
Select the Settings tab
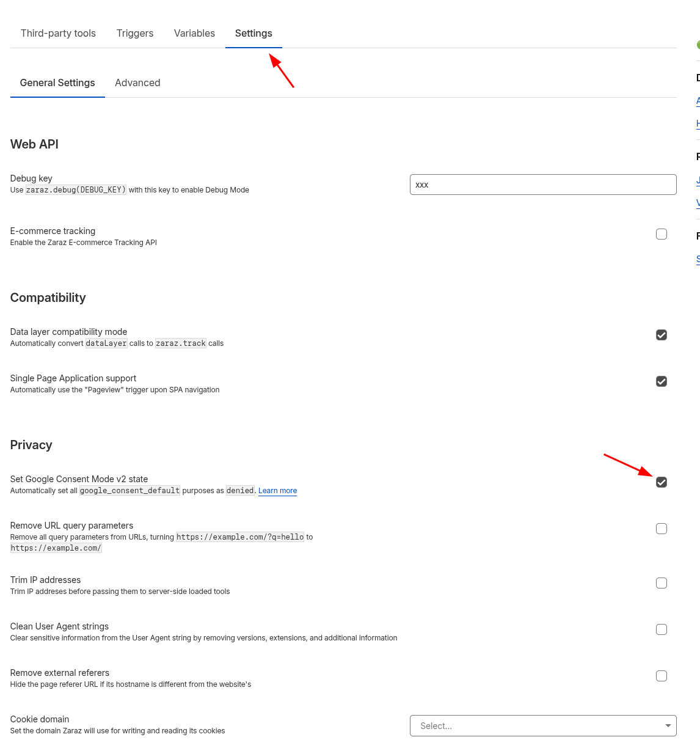pos(253,33)
